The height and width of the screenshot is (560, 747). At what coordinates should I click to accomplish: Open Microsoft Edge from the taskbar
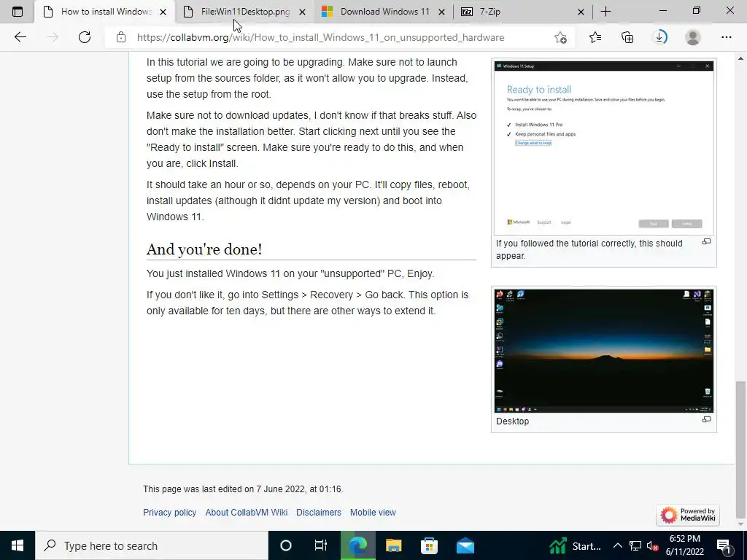tap(357, 545)
